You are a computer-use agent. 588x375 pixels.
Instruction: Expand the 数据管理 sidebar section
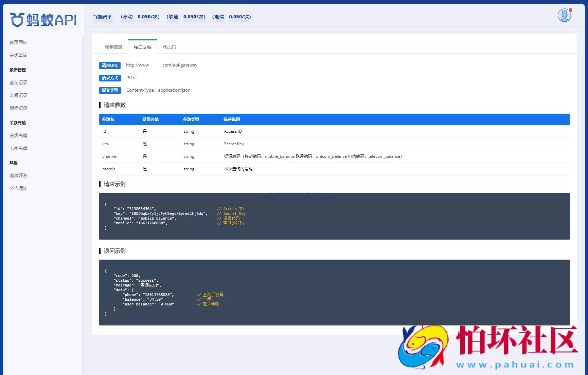pyautogui.click(x=18, y=70)
